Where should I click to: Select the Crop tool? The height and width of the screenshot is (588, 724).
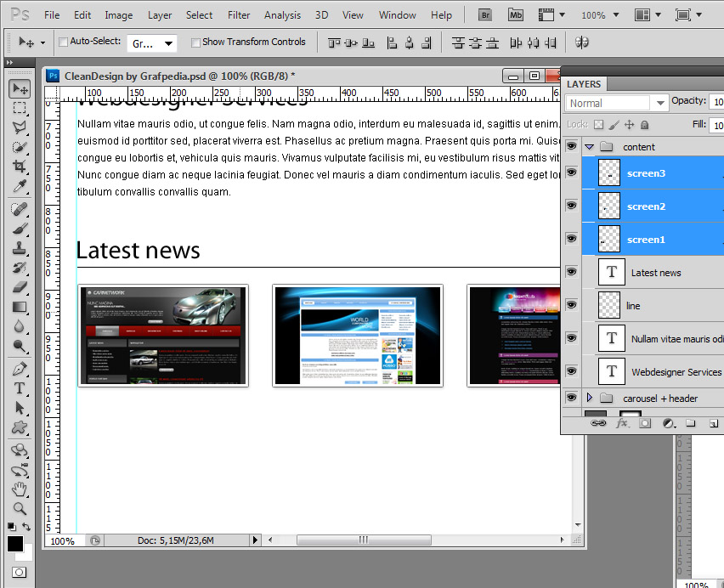20,167
